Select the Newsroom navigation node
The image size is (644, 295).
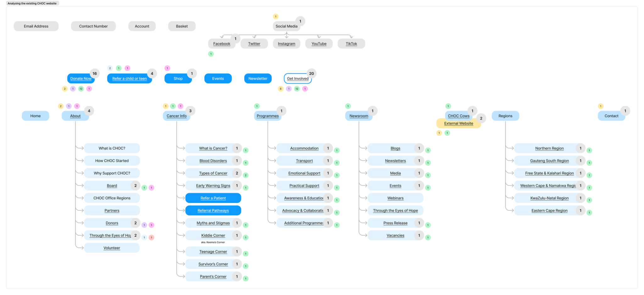359,116
